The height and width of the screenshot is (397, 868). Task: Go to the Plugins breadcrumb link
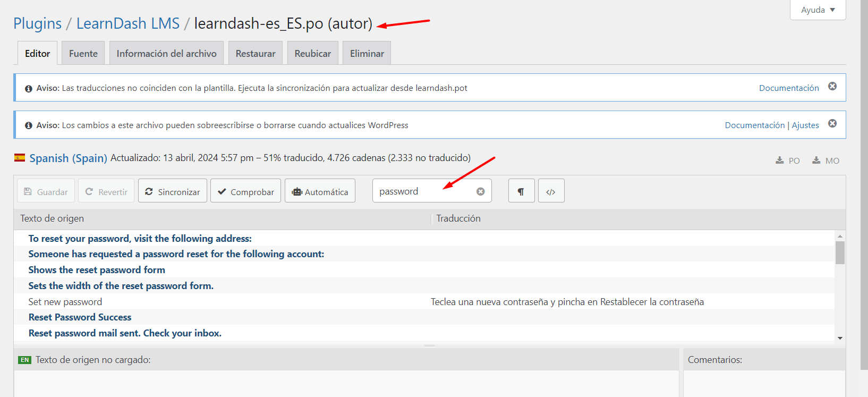coord(37,23)
